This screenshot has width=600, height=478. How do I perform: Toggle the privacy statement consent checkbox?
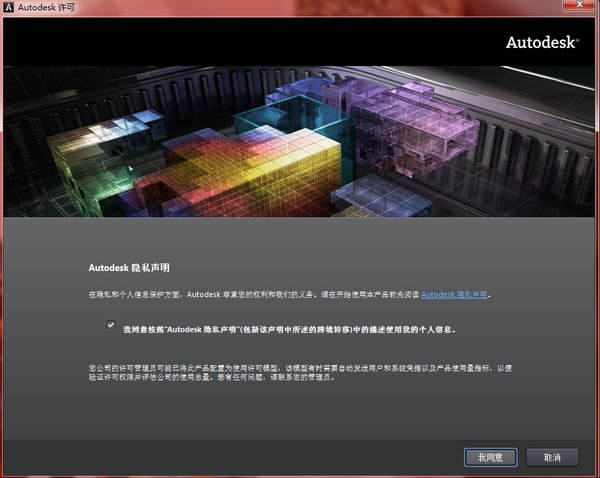click(x=111, y=325)
